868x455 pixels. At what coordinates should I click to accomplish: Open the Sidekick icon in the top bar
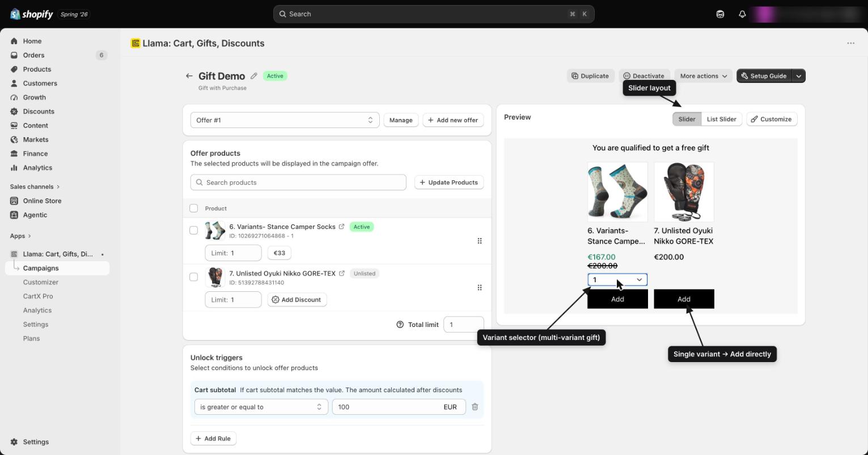pyautogui.click(x=720, y=14)
